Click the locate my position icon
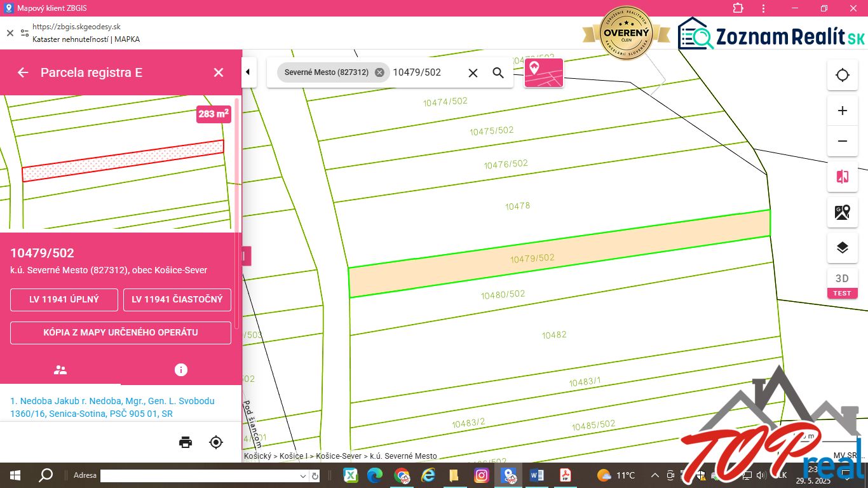868x488 pixels. pos(843,75)
